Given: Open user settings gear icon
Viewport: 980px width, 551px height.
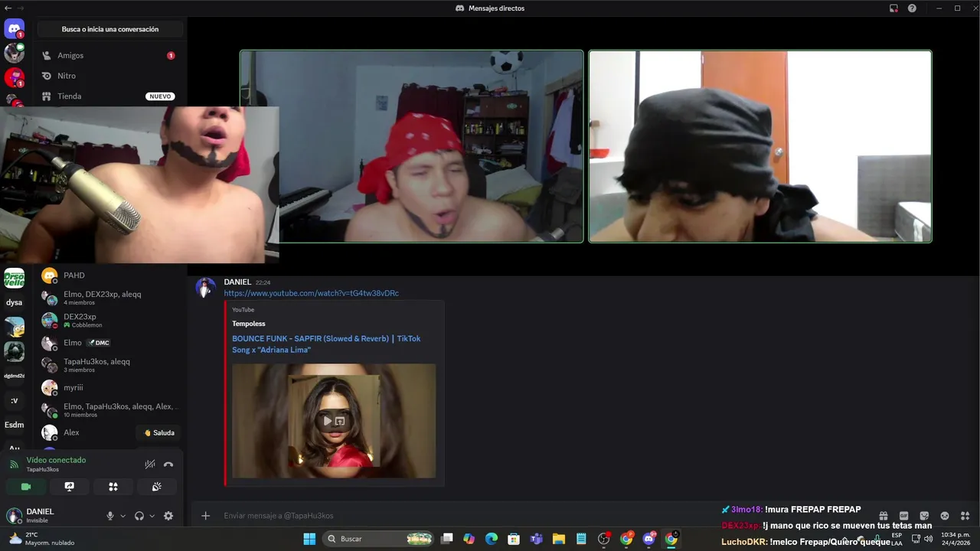Looking at the screenshot, I should [168, 516].
